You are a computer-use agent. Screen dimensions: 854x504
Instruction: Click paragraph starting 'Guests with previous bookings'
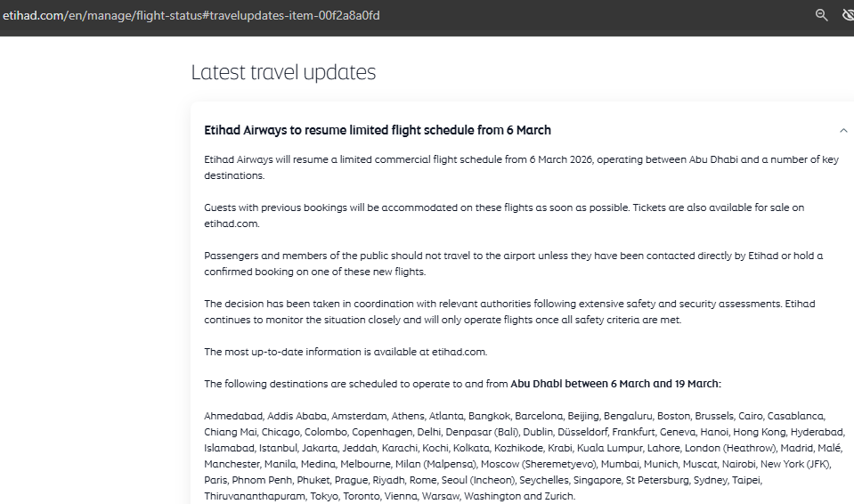pos(503,215)
